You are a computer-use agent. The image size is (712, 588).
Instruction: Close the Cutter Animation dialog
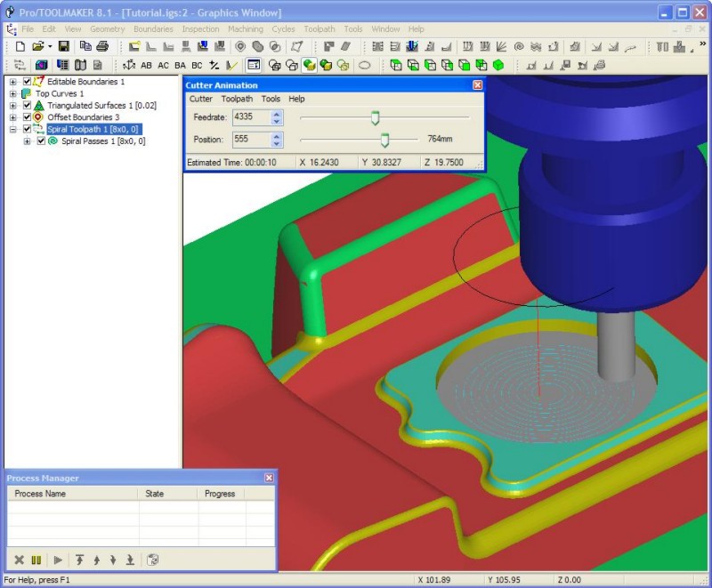(x=478, y=85)
